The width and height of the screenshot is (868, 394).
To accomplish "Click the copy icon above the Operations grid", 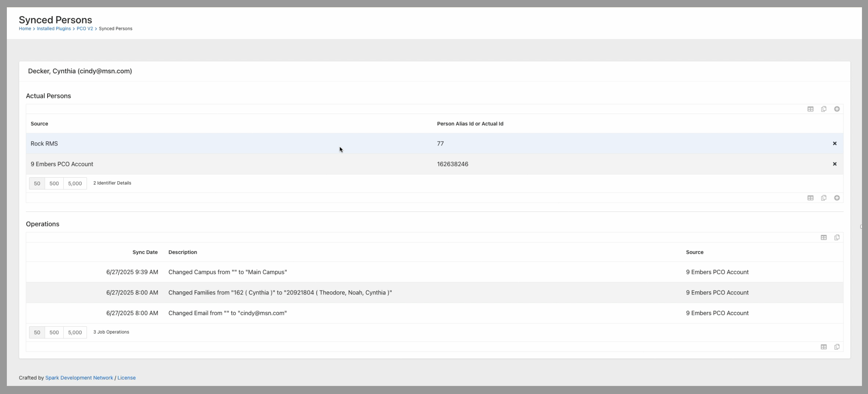I will tap(837, 238).
